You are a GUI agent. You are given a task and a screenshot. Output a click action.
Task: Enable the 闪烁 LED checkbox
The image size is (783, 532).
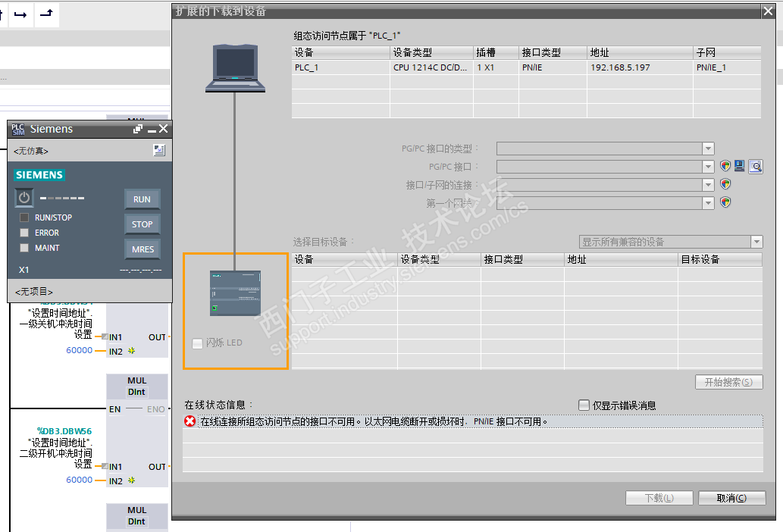[x=197, y=343]
